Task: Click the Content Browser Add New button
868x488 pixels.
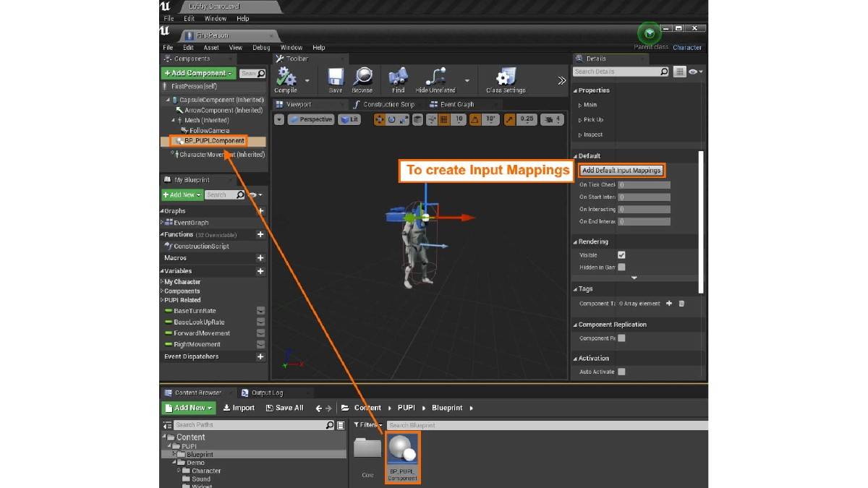Action: (188, 408)
